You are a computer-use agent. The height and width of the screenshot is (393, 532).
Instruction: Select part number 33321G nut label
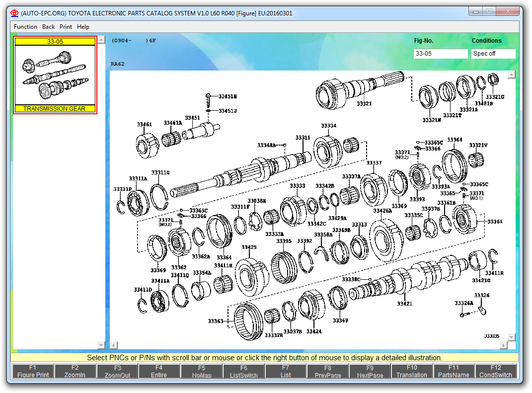[495, 97]
